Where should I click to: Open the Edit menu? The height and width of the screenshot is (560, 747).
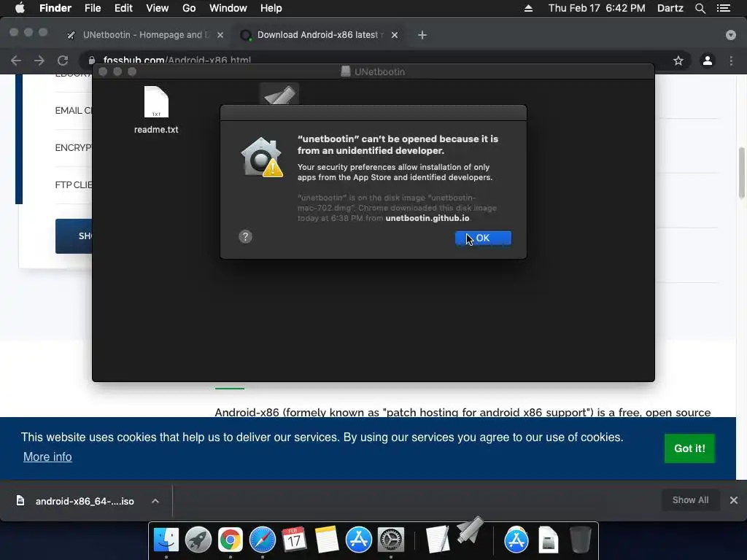pyautogui.click(x=123, y=8)
